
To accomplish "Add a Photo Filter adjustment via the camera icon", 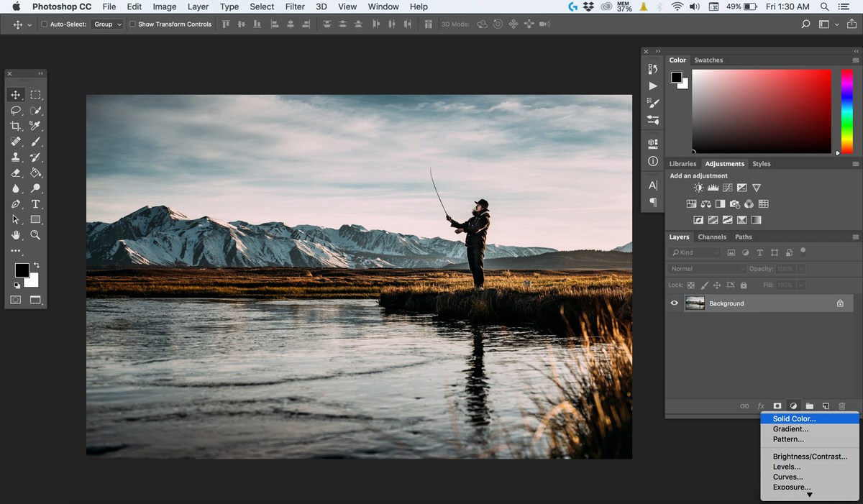I will pyautogui.click(x=735, y=204).
